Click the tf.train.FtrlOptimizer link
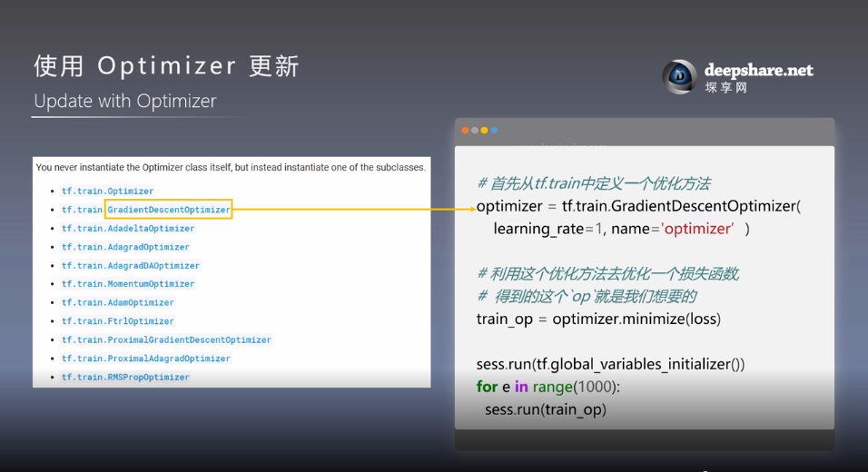 coord(118,321)
